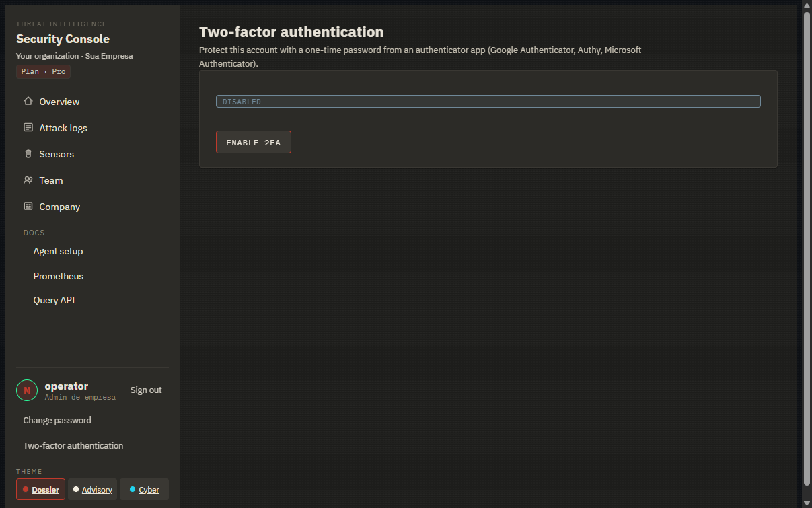Click the Your organization · Sua Empresa line
The width and height of the screenshot is (812, 508).
coord(75,56)
